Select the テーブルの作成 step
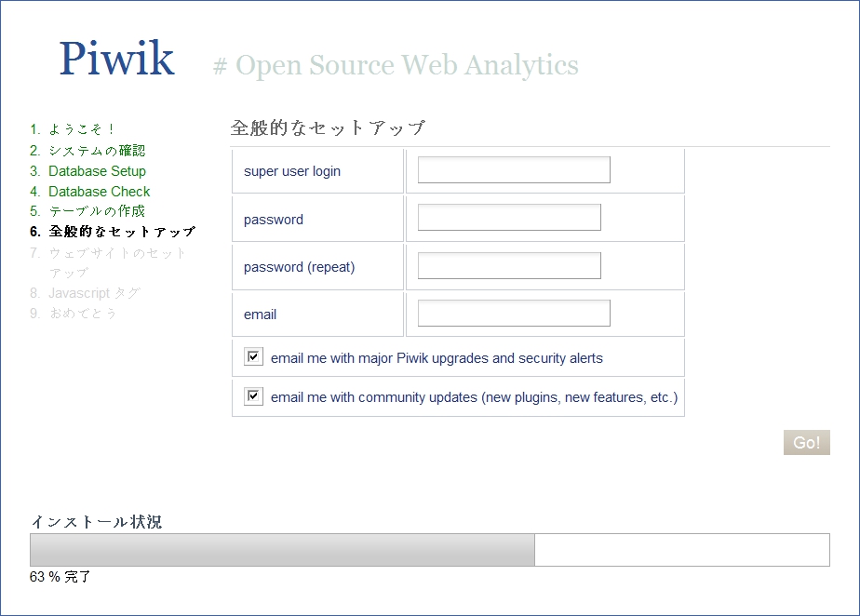 click(90, 212)
